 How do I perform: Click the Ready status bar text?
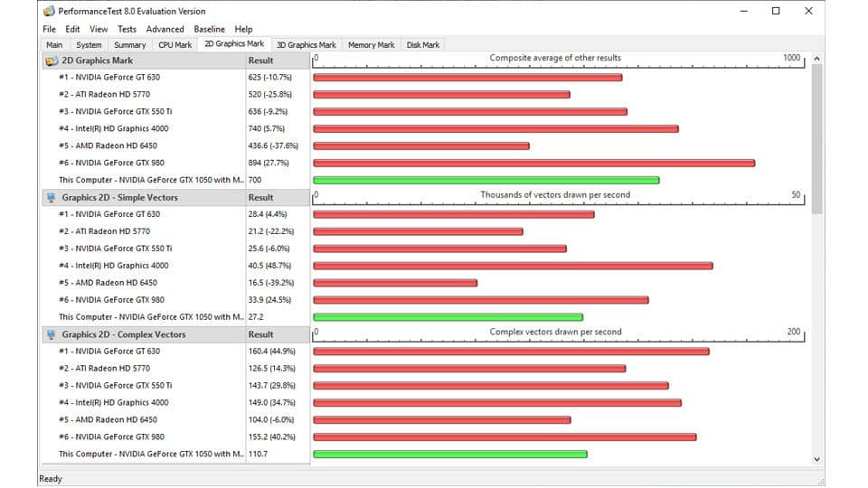pos(51,479)
